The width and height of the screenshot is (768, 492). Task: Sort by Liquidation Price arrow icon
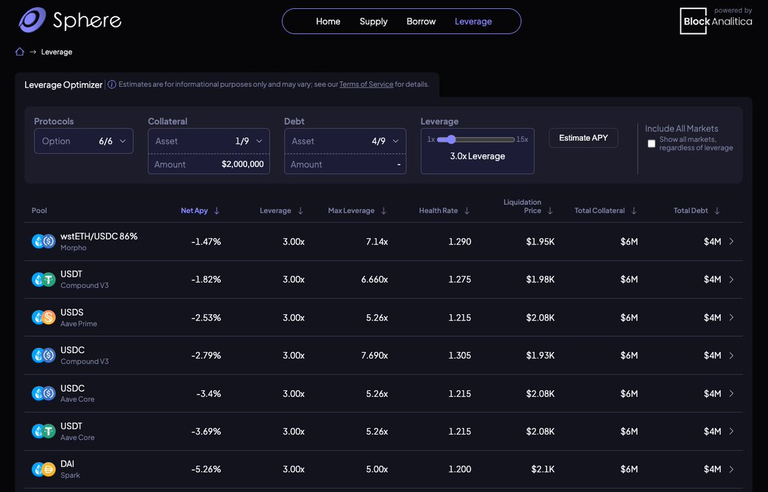point(550,211)
